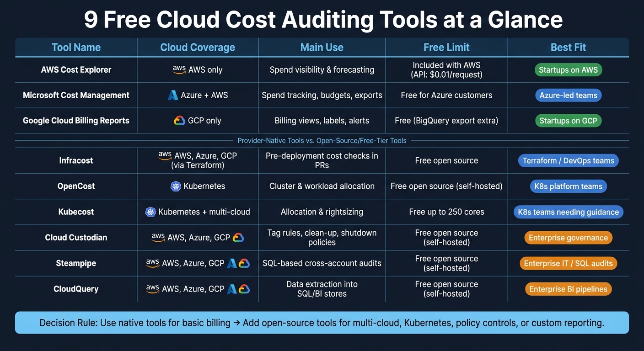Click the Azure logo in the CloudQuery row
The height and width of the screenshot is (351, 644).
pyautogui.click(x=232, y=289)
